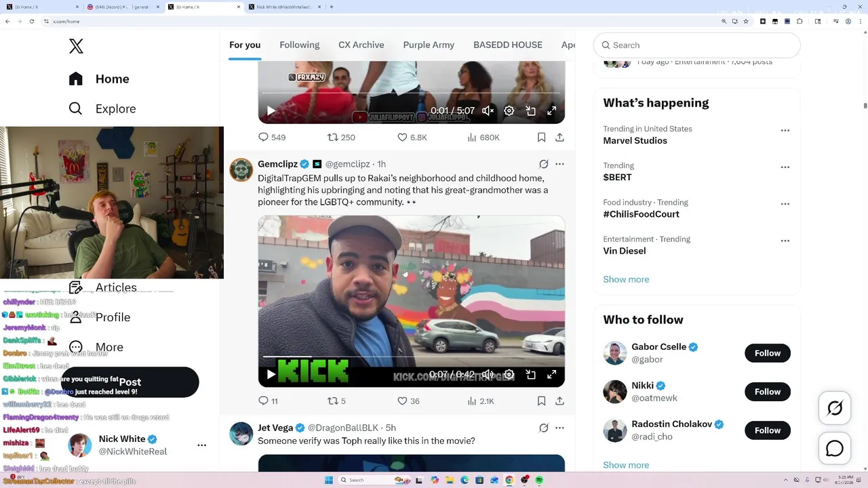Follow Gabor Cselle
The image size is (868, 488).
tap(768, 353)
